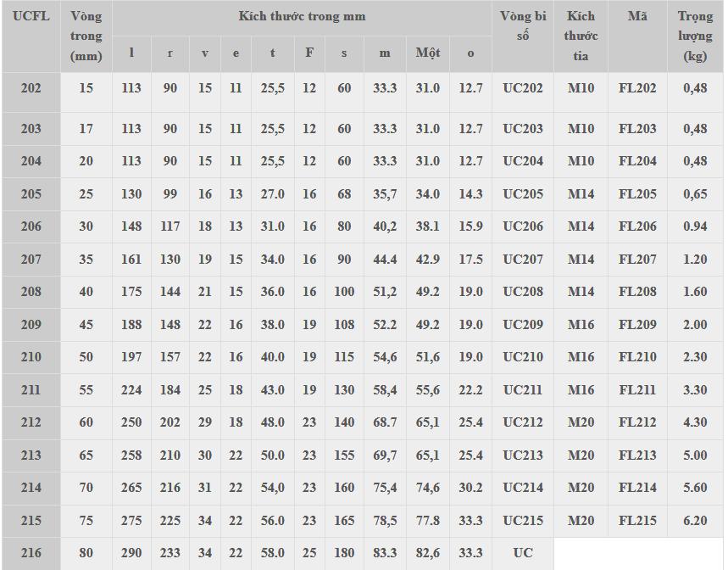The height and width of the screenshot is (570, 728).
Task: Click the 6.20 weight value
Action: 695,521
